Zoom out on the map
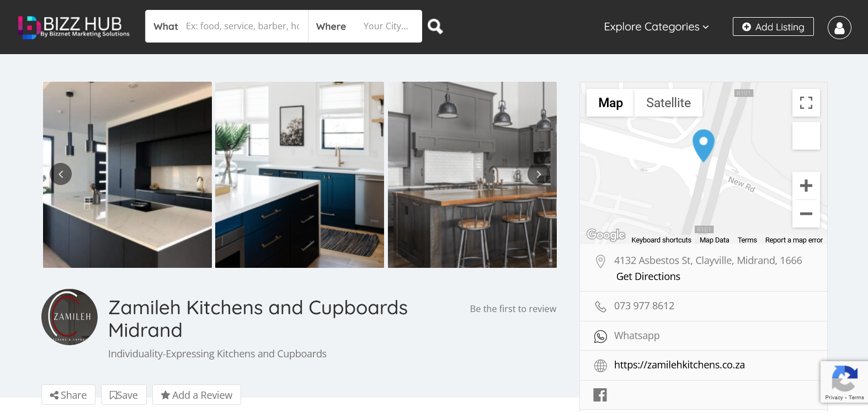This screenshot has width=868, height=412. coord(806,214)
